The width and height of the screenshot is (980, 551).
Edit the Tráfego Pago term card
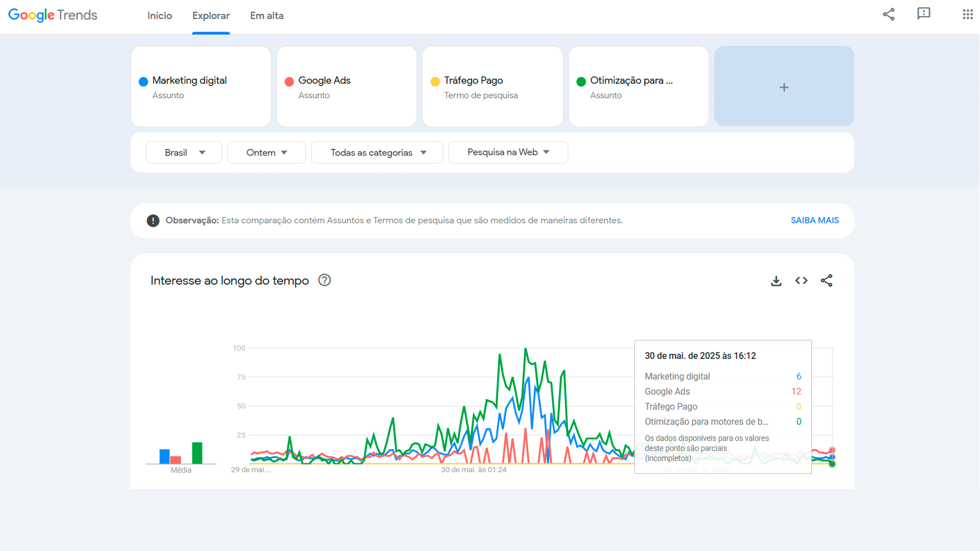coord(493,86)
